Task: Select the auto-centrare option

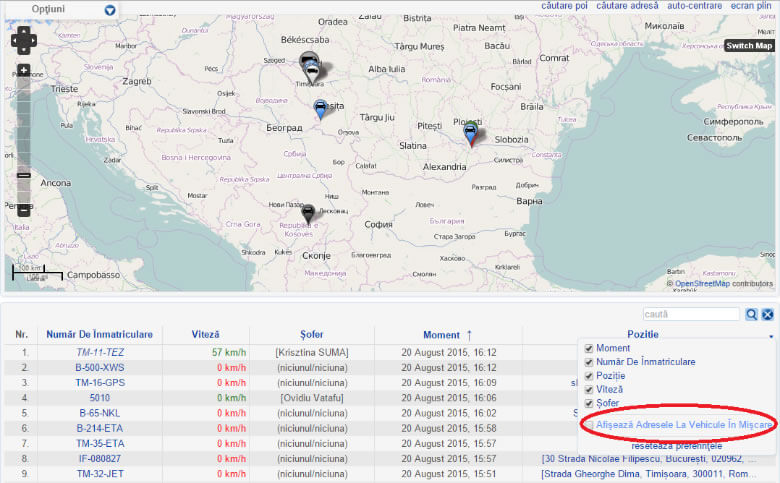Action: click(695, 6)
